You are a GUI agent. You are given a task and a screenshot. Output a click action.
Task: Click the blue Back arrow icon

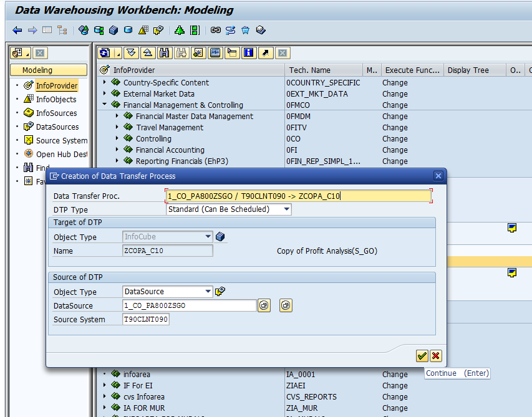click(x=17, y=31)
